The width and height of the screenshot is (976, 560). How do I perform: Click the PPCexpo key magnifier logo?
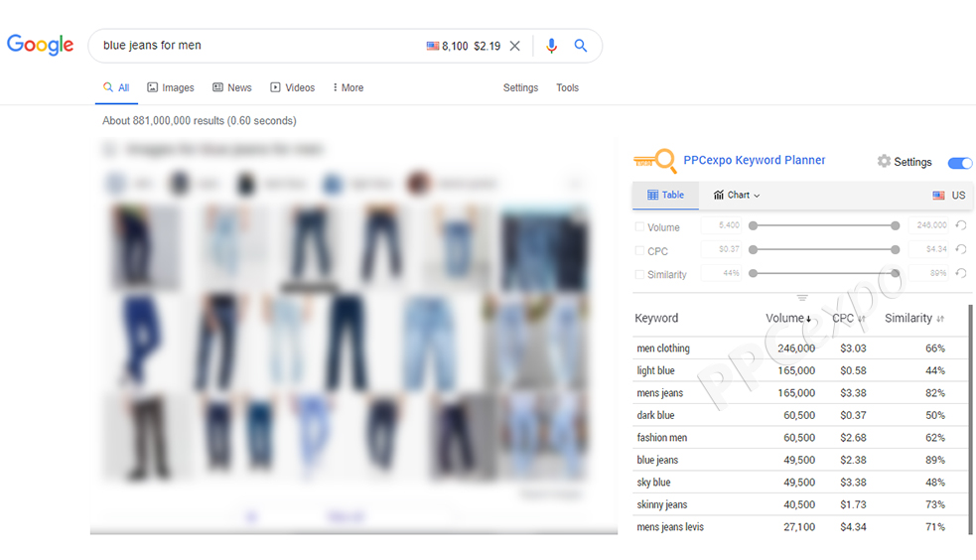(655, 161)
